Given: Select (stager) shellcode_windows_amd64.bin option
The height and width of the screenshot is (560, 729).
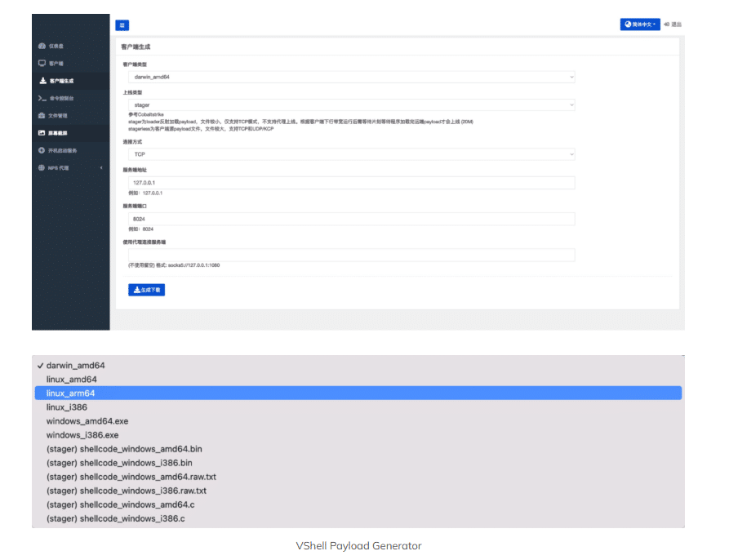Looking at the screenshot, I should 358,449.
